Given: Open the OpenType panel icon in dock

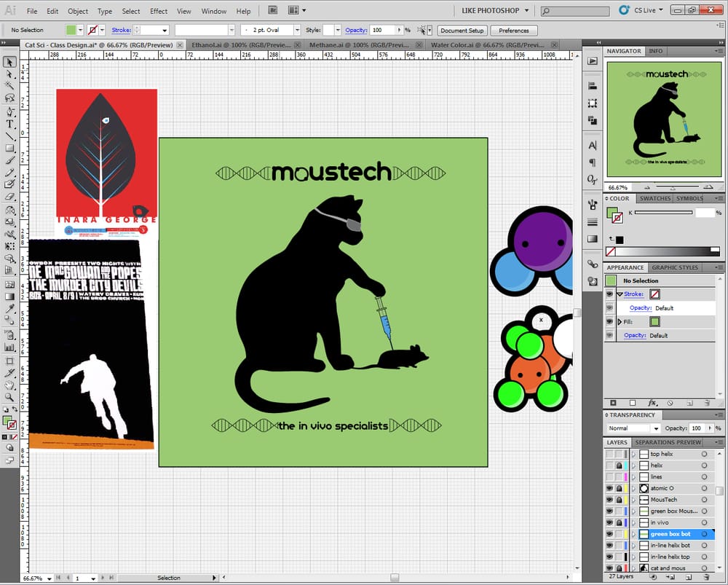Looking at the screenshot, I should (x=593, y=179).
